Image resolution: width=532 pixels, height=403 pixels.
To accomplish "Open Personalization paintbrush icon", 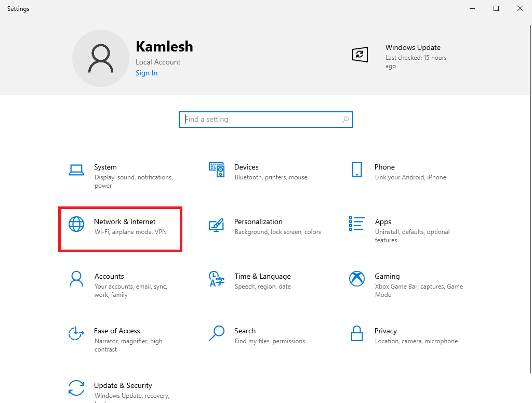I will (x=217, y=225).
